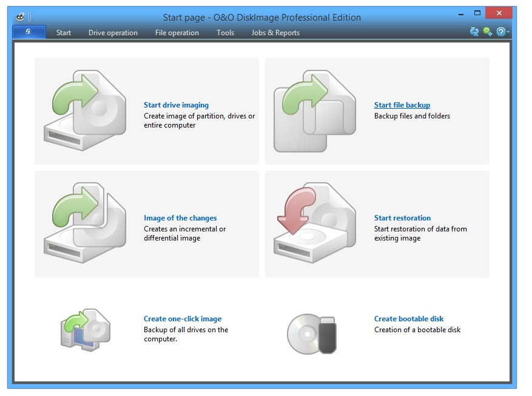Screen dimensions: 532x396
Task: Click 'Creates an incremental or differential image' text
Action: [x=184, y=234]
